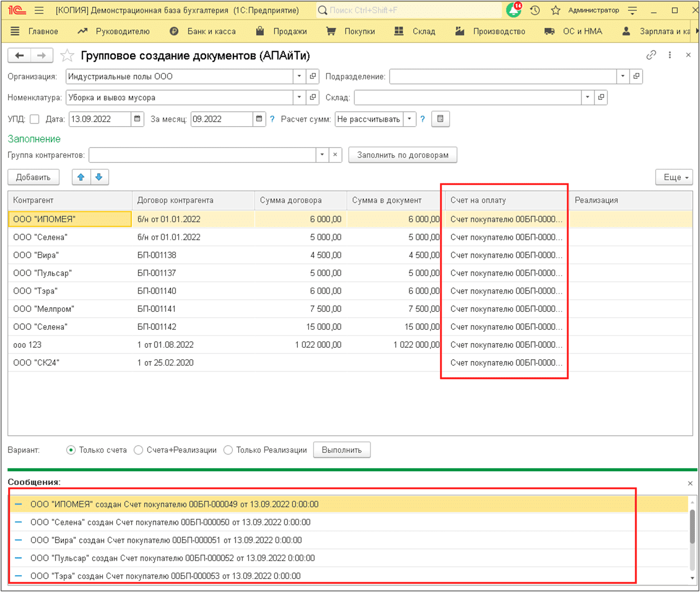Open calendar for За месяц field
Viewport: 700px width, 592px height.
(260, 119)
